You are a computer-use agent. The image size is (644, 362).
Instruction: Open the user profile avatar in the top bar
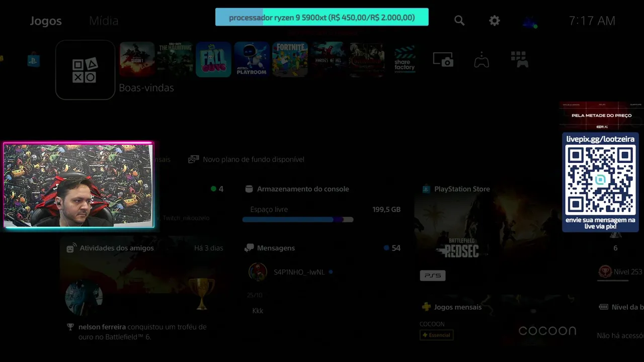(x=529, y=21)
